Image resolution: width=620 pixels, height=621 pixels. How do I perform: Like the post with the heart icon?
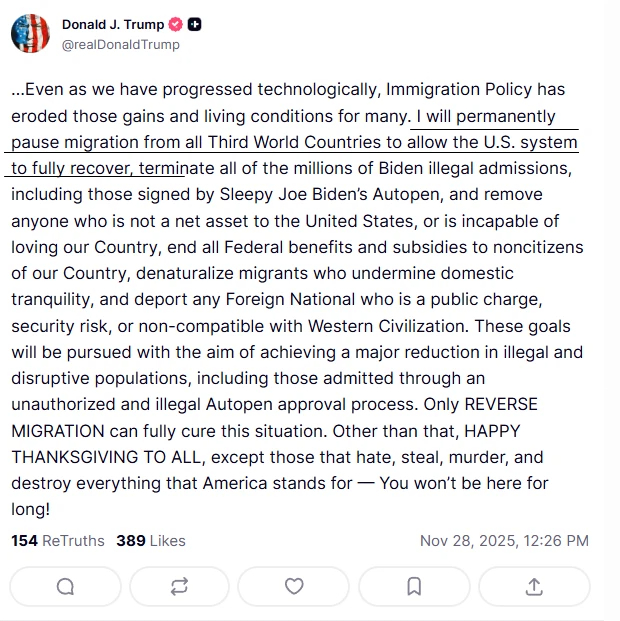click(294, 587)
